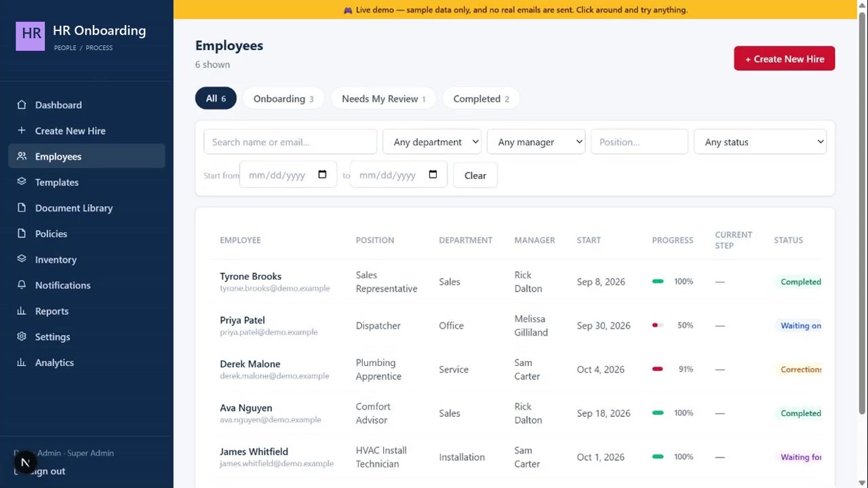The width and height of the screenshot is (868, 488).
Task: Click the Melissa Gilliland manager cell
Action: click(x=531, y=325)
